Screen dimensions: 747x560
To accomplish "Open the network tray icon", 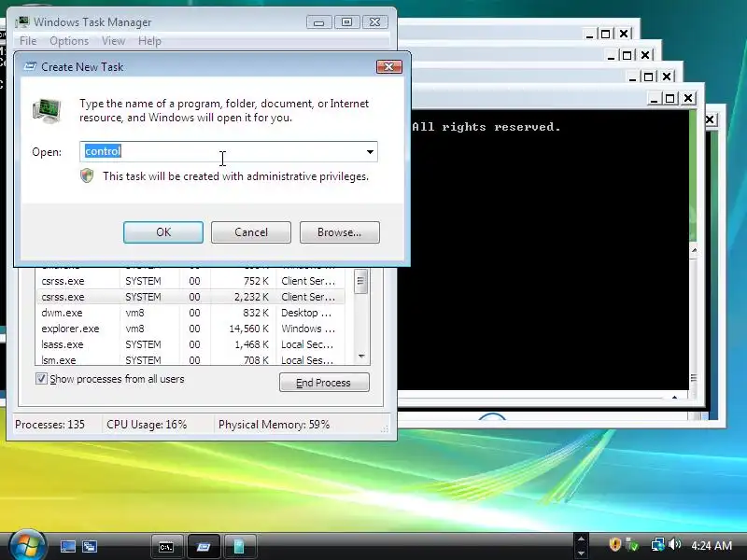I will [x=658, y=544].
